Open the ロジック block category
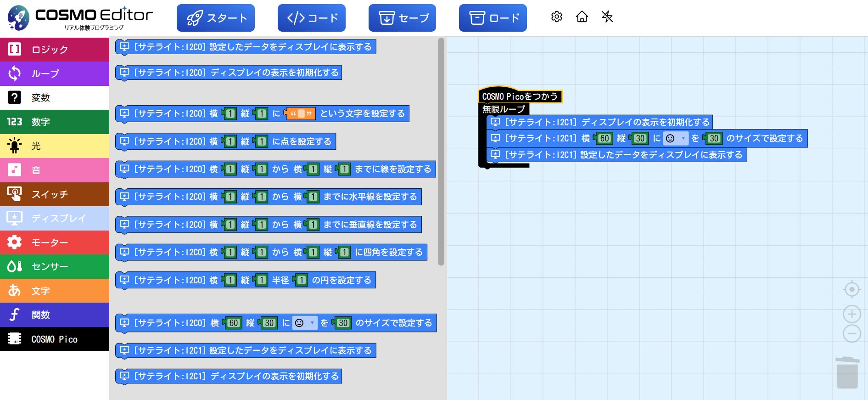The height and width of the screenshot is (400, 868). pyautogui.click(x=55, y=49)
